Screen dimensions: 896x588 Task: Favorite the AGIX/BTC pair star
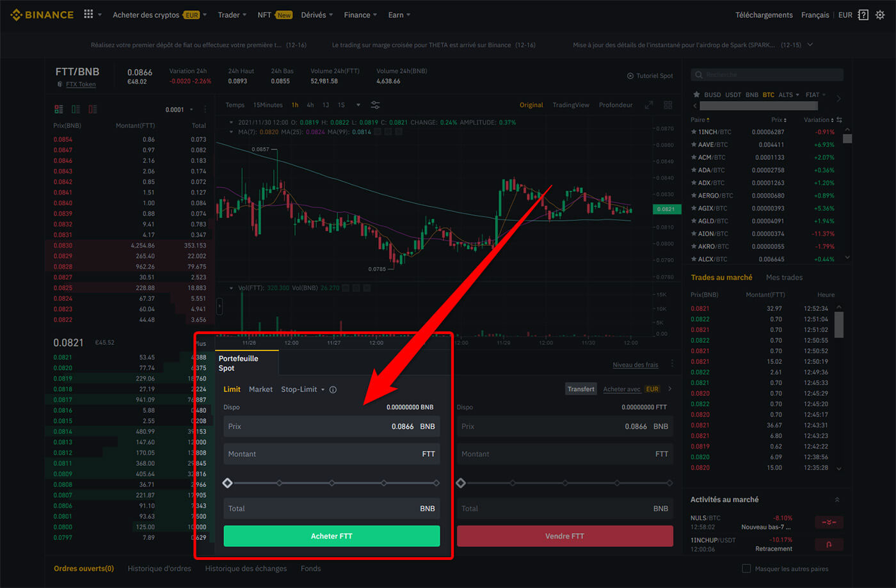pyautogui.click(x=694, y=208)
